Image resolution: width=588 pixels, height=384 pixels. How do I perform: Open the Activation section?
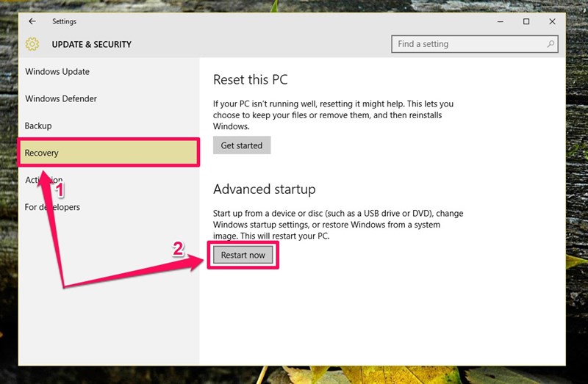44,181
